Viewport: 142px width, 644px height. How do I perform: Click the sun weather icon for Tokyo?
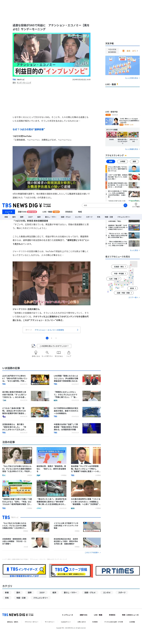coord(123,51)
